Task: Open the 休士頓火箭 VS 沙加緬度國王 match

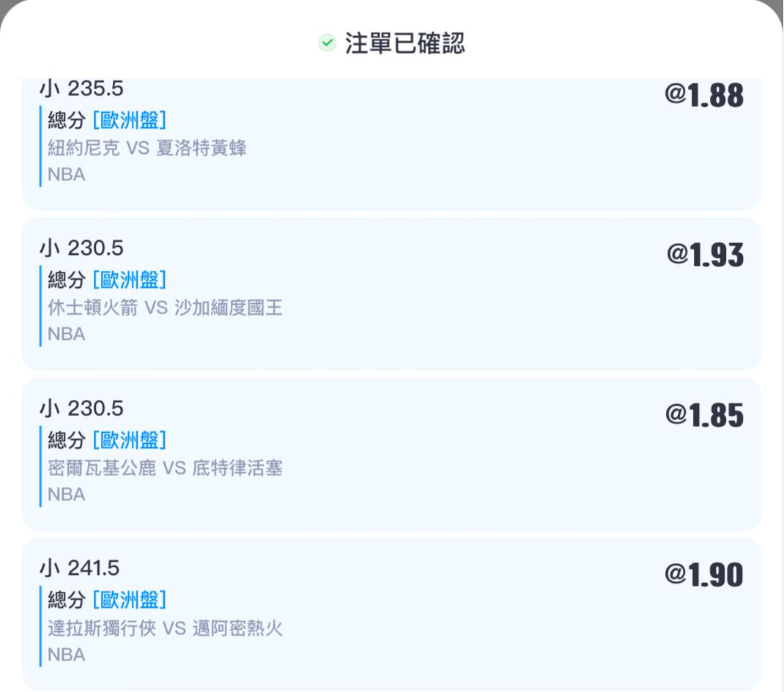Action: pos(165,308)
